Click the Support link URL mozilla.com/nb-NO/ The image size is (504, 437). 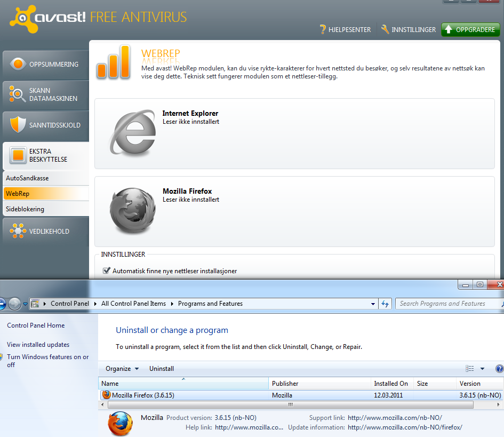point(395,418)
